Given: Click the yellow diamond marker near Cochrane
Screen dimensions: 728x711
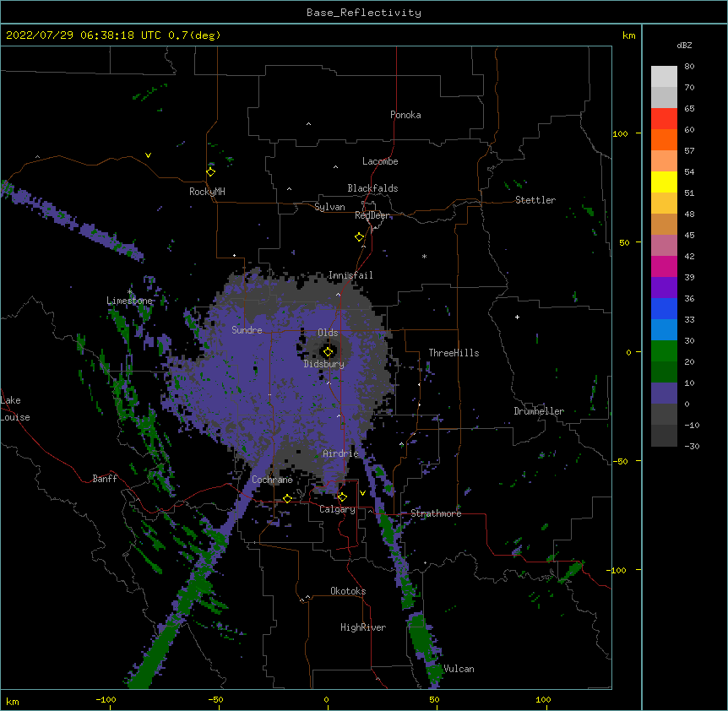Looking at the screenshot, I should tap(287, 498).
